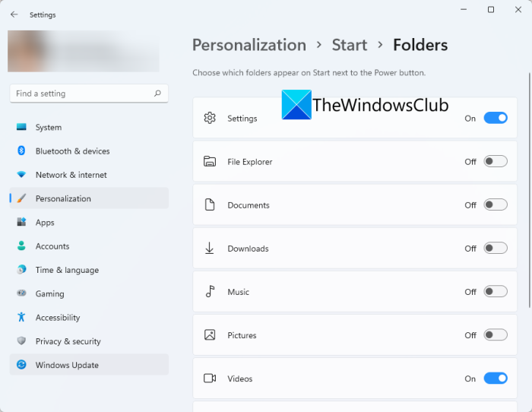The width and height of the screenshot is (532, 412).
Task: Click the Windows Update sync icon
Action: [x=21, y=365]
